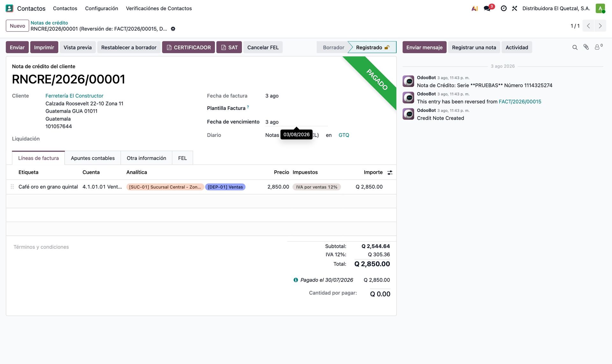
Task: Go to previous record with the left chevron
Action: tap(588, 26)
